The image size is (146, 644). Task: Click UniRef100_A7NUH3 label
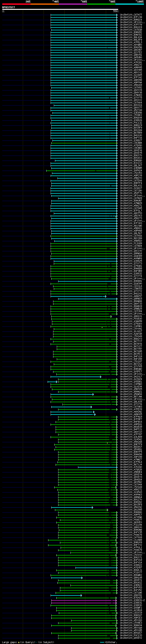click(x=131, y=95)
